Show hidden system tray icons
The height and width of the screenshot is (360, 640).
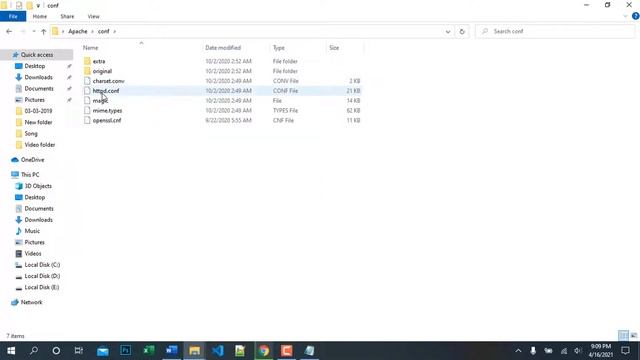point(518,351)
